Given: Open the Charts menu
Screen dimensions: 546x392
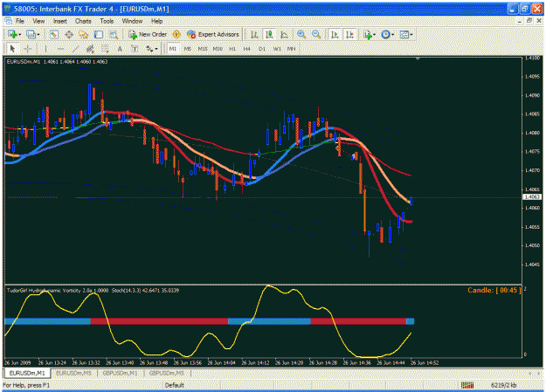Looking at the screenshot, I should tap(83, 21).
